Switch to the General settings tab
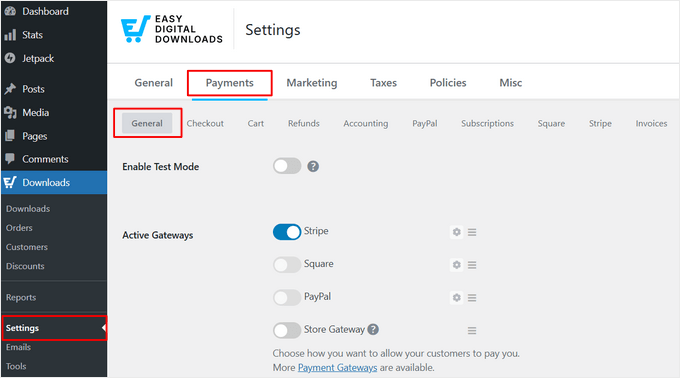This screenshot has height=378, width=680. 154,83
